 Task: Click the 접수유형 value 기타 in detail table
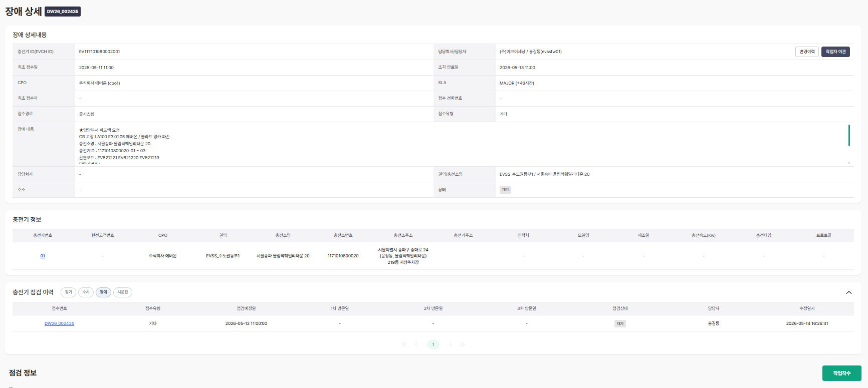503,114
